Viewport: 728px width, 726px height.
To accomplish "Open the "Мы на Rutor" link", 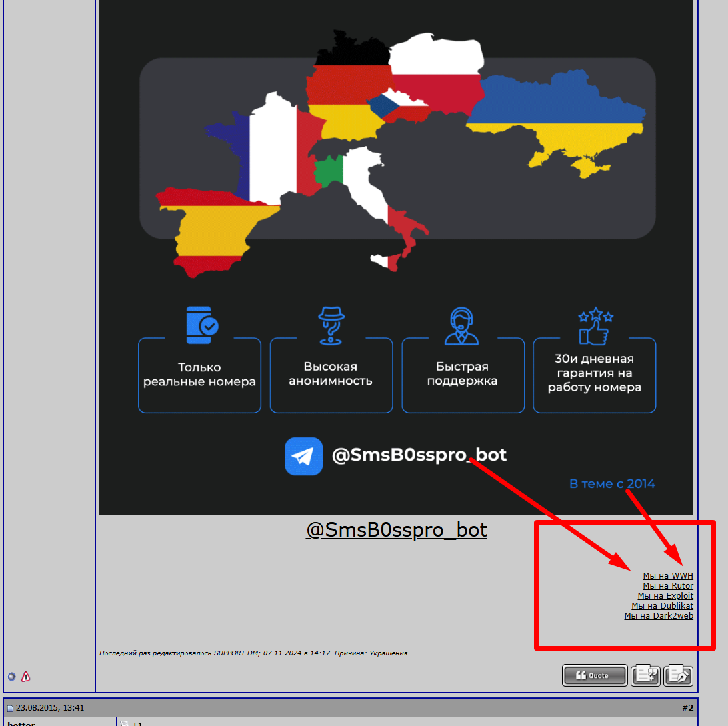I will [x=667, y=586].
